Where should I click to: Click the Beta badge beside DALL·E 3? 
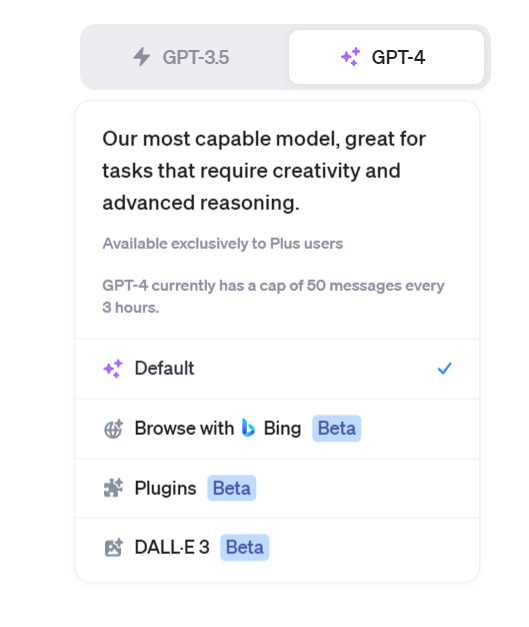point(245,547)
